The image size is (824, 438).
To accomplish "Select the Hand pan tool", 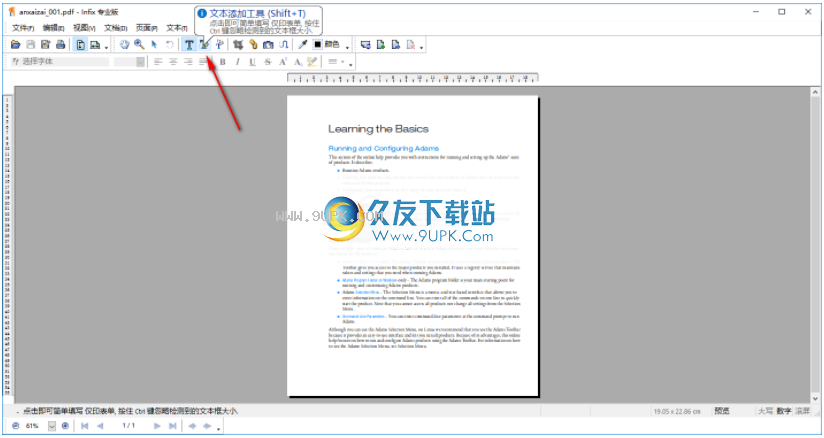I will tap(124, 45).
